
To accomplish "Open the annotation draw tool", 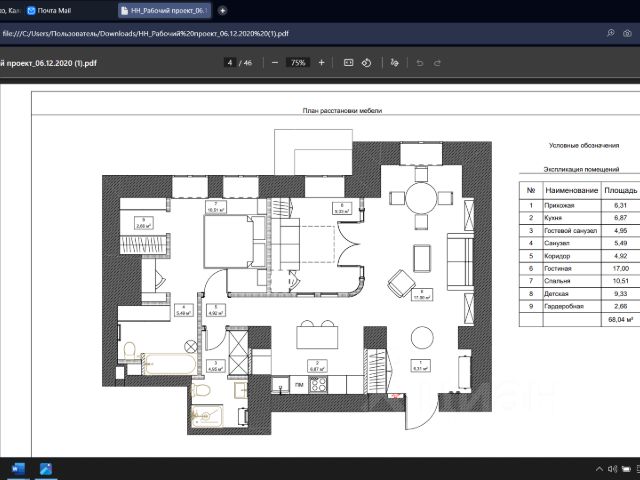I will [394, 62].
